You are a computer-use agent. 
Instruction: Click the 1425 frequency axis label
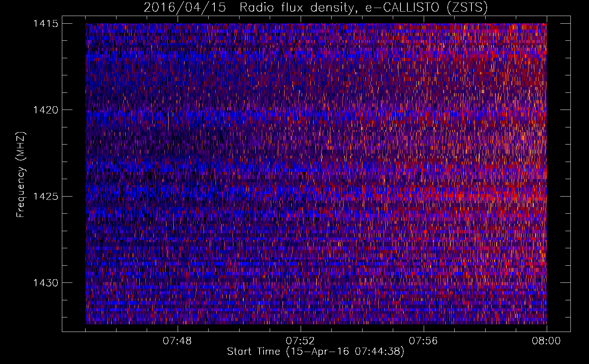click(x=46, y=197)
